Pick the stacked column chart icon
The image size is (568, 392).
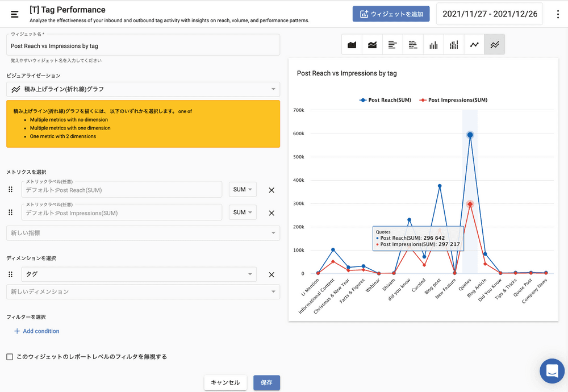[454, 45]
